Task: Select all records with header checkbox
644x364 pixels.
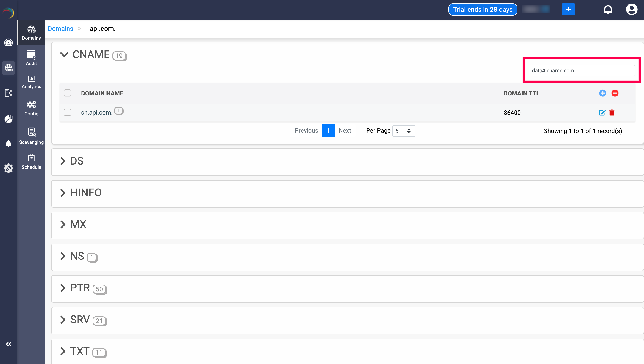Action: tap(68, 93)
